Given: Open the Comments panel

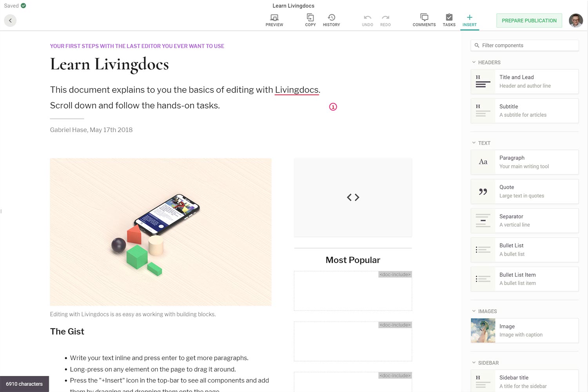Looking at the screenshot, I should [x=424, y=18].
